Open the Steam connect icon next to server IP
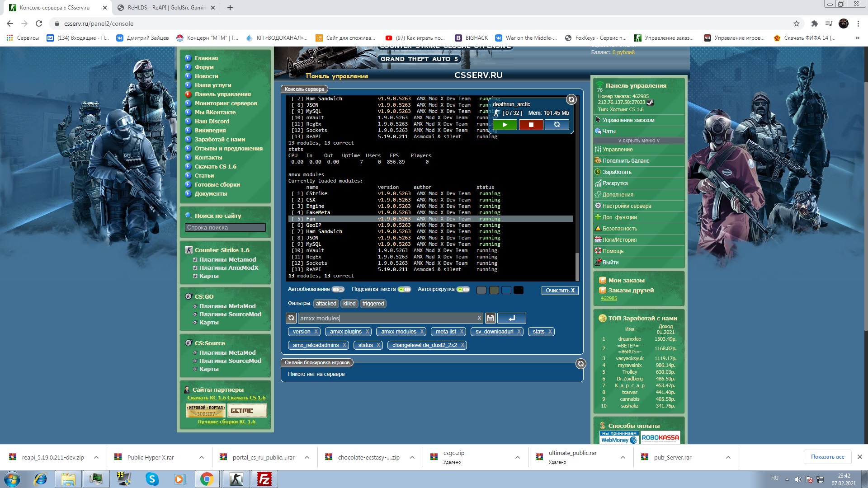This screenshot has width=868, height=488. tap(650, 103)
